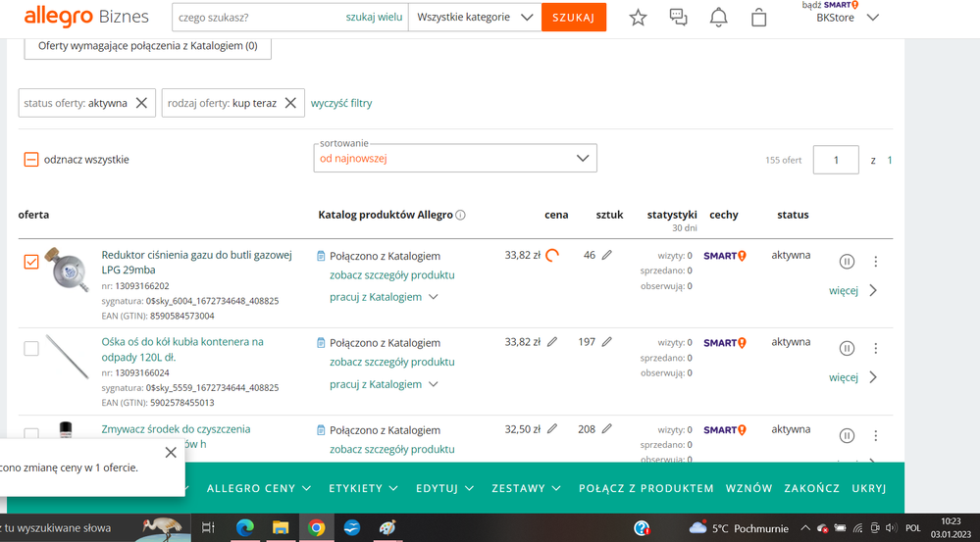Click the catalog info icon
The height and width of the screenshot is (542, 980).
coord(461,215)
